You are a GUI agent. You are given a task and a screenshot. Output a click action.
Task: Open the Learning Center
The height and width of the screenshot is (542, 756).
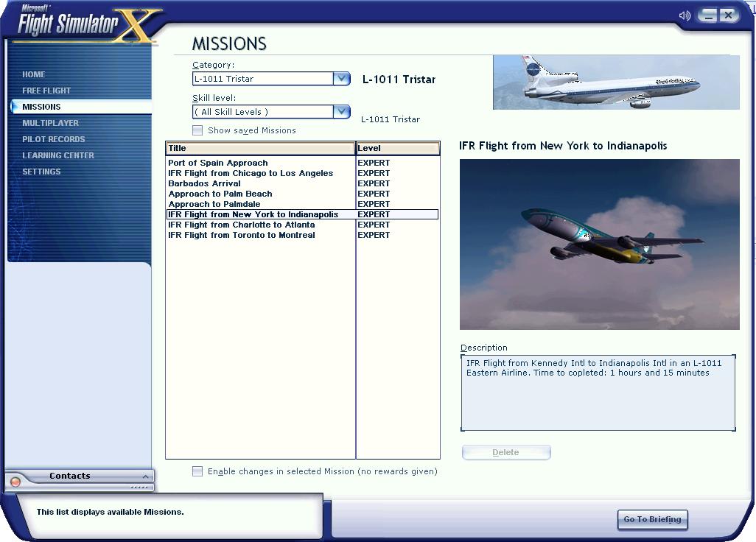click(58, 155)
